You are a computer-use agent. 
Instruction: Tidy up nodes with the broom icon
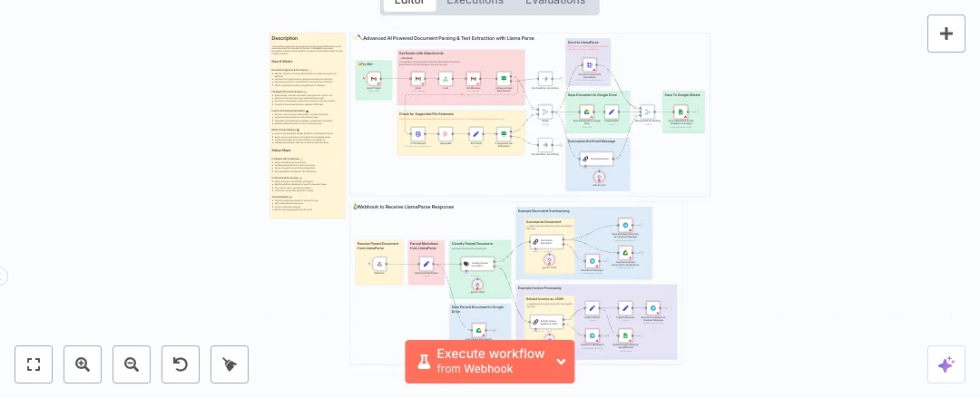point(230,364)
